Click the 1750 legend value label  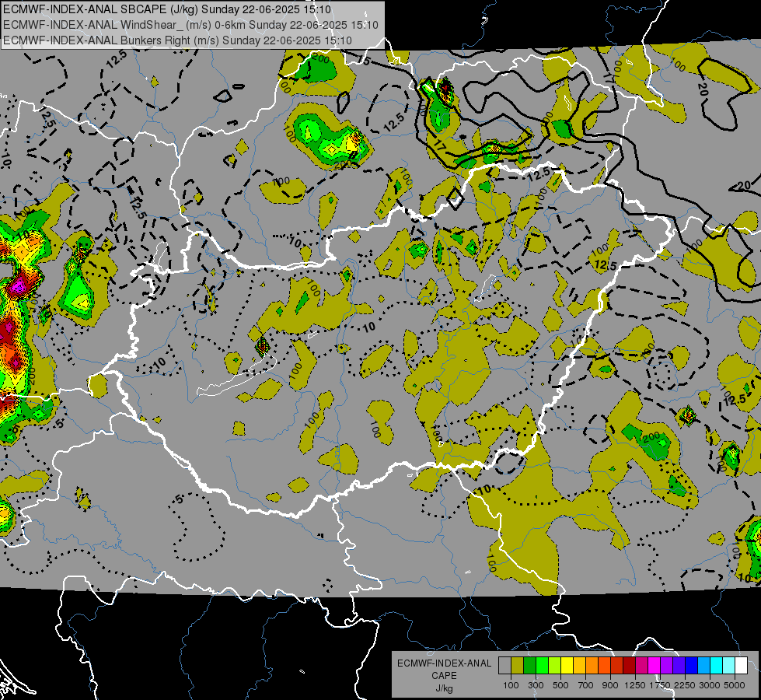click(660, 685)
